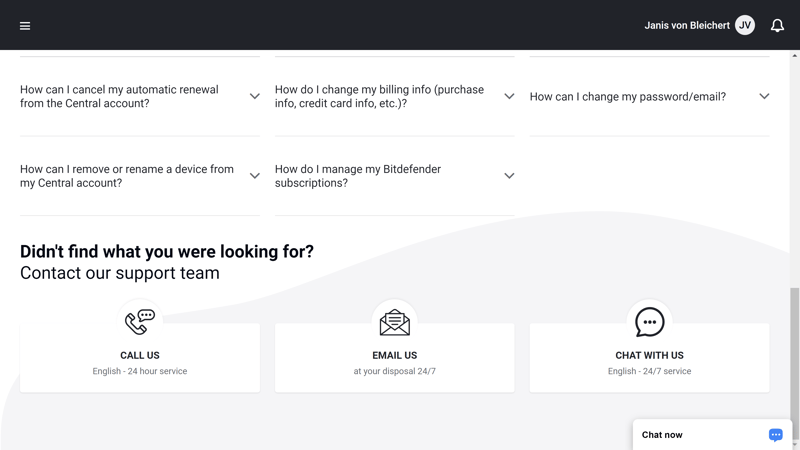
Task: Expand change password/email question chevron
Action: click(x=764, y=96)
